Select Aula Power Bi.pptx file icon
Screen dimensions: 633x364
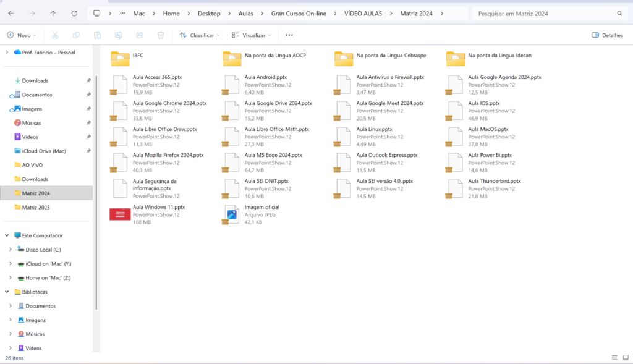[x=455, y=163]
